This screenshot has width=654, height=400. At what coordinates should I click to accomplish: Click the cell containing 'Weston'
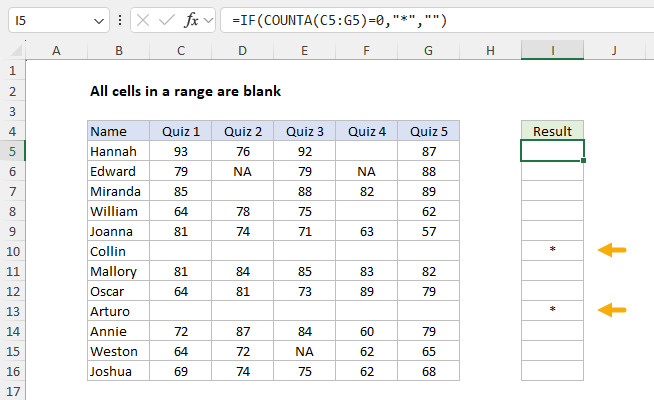coord(118,351)
